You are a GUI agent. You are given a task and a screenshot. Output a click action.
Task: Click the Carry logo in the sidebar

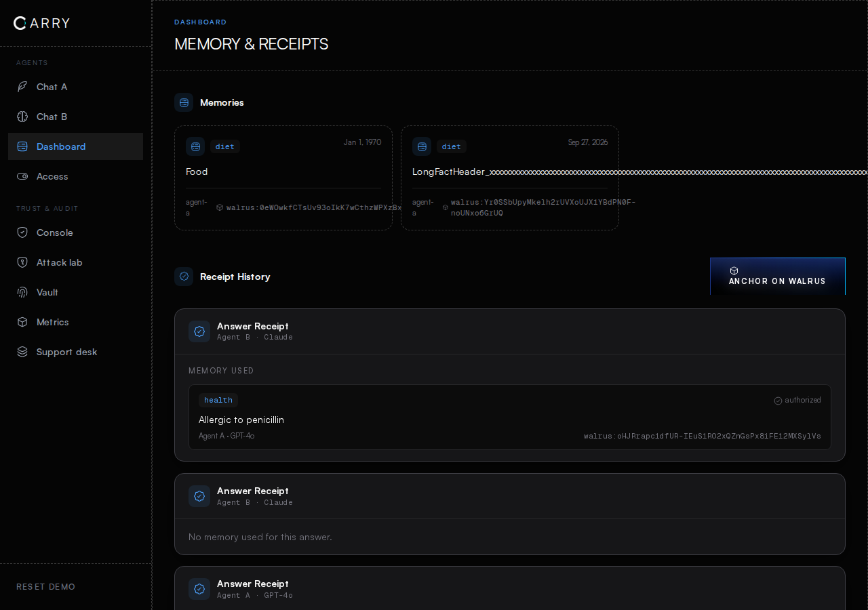41,23
